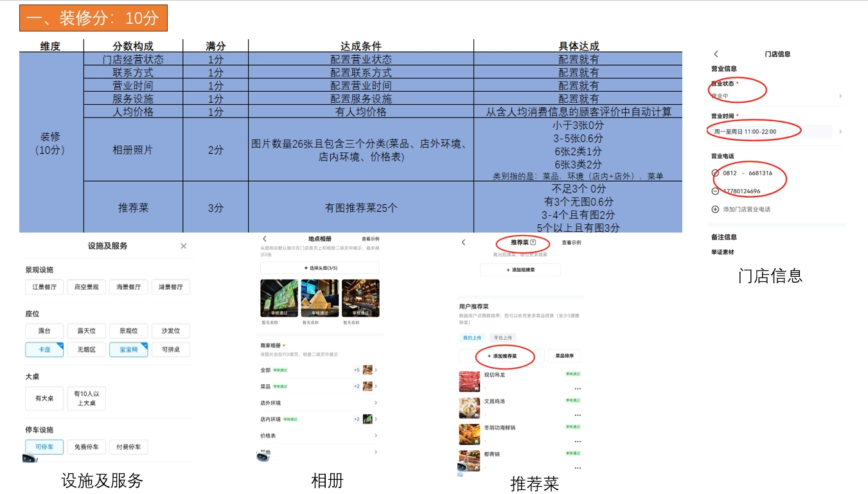Select the 有10人以上大桌 tag
Image resolution: width=868 pixels, height=494 pixels.
click(x=87, y=398)
